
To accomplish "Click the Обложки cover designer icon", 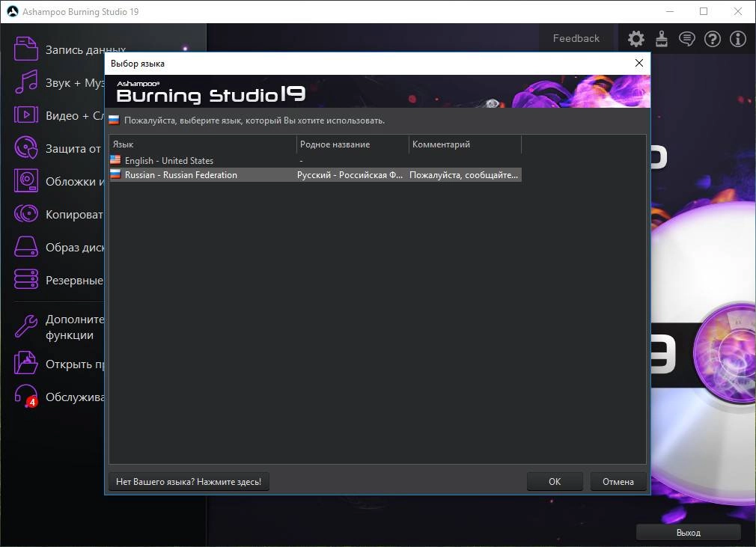I will (25, 181).
